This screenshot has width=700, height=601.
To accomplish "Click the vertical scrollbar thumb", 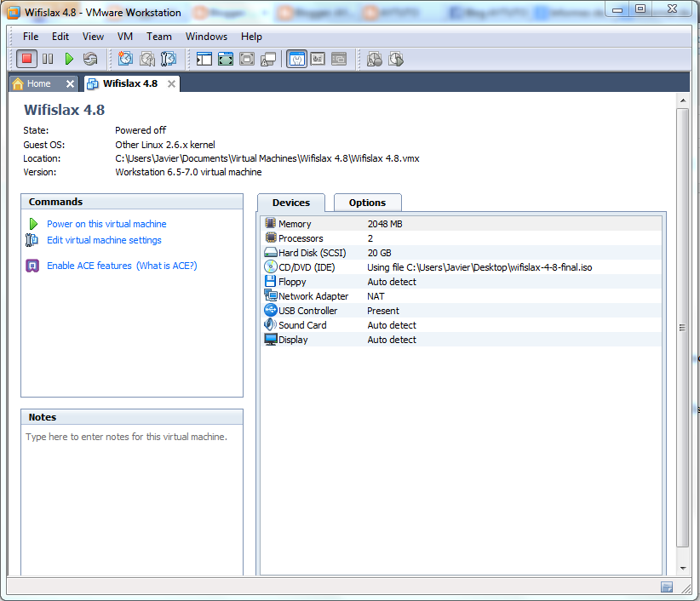I will click(x=683, y=328).
